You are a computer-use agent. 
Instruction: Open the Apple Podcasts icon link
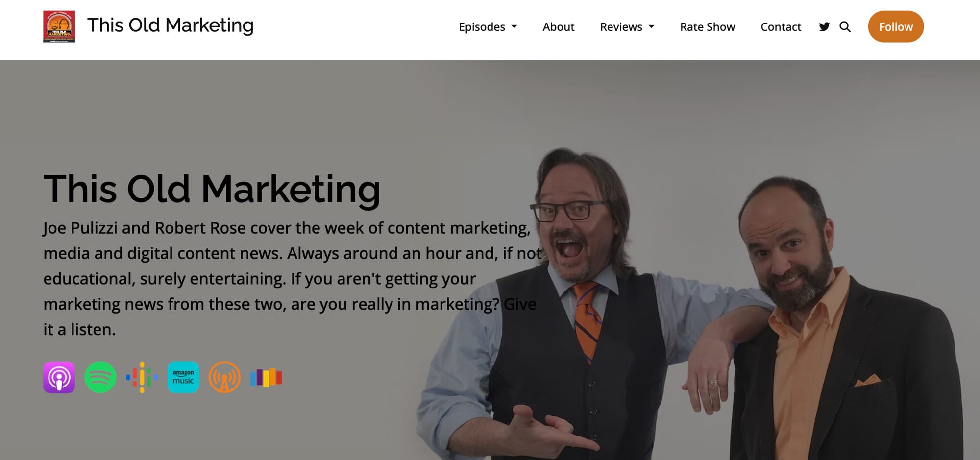click(x=59, y=377)
